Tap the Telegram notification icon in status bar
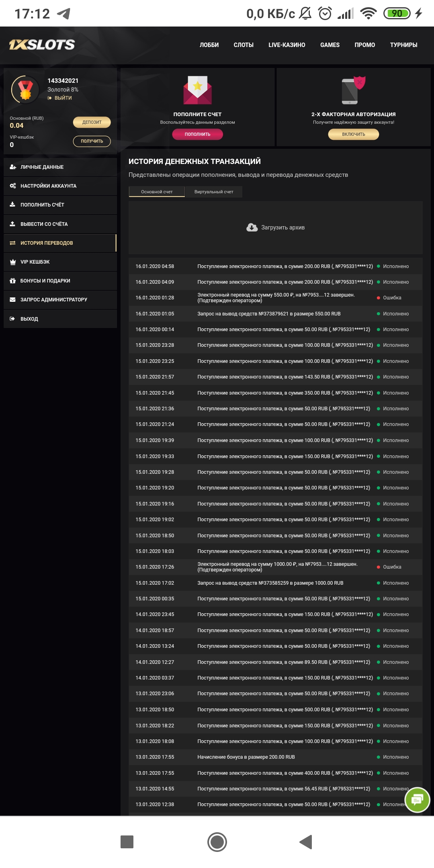Viewport: 434px width, 868px height. [x=64, y=14]
